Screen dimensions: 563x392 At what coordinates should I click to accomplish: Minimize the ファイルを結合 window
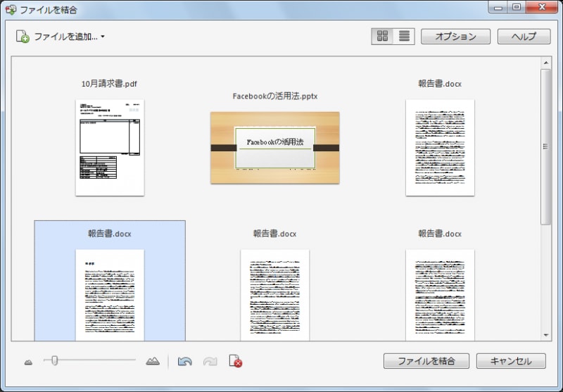(x=498, y=8)
